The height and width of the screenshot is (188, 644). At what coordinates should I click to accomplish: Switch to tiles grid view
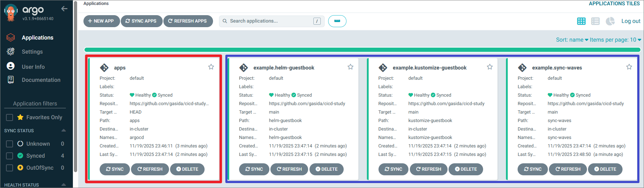click(x=581, y=21)
